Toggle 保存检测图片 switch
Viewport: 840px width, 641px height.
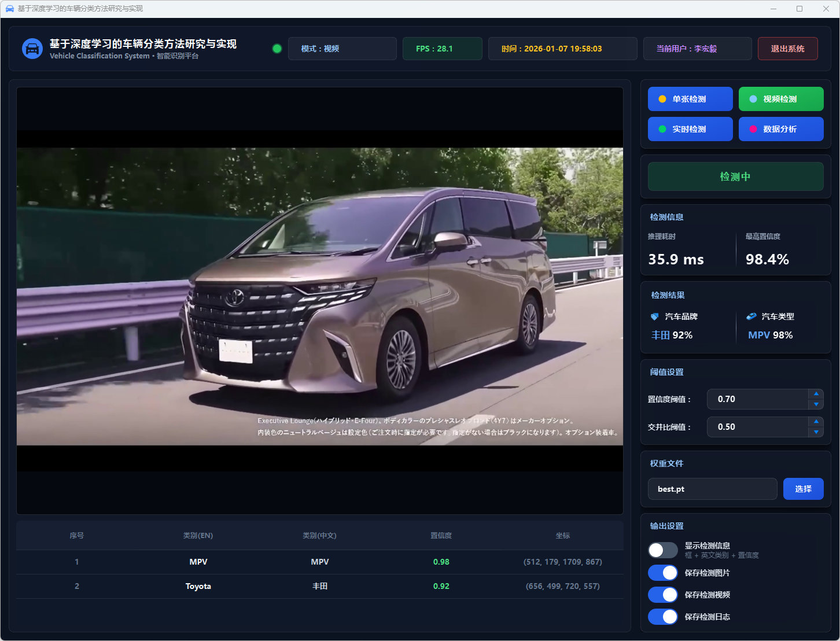tap(663, 573)
